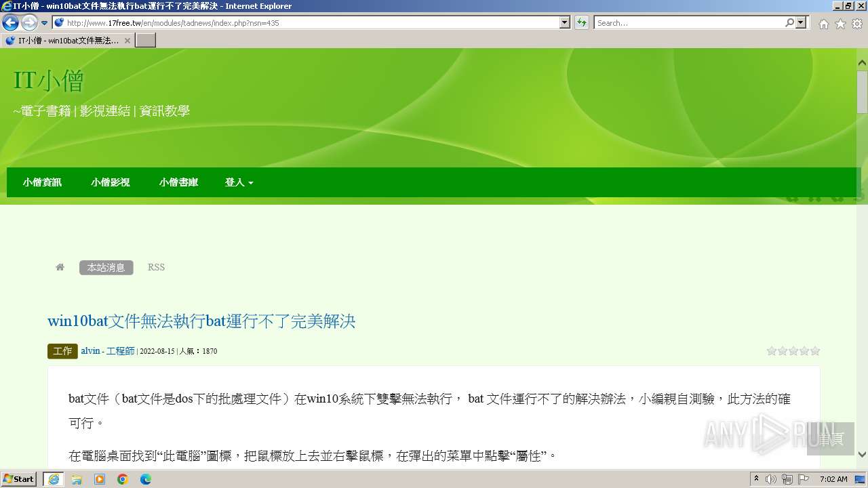868x488 pixels.
Task: Open the 小僧影視 menu item
Action: click(111, 182)
